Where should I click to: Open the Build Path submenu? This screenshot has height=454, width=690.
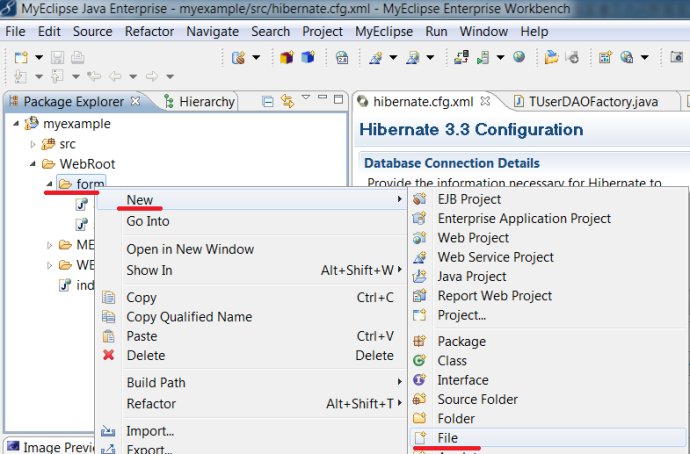coord(252,383)
